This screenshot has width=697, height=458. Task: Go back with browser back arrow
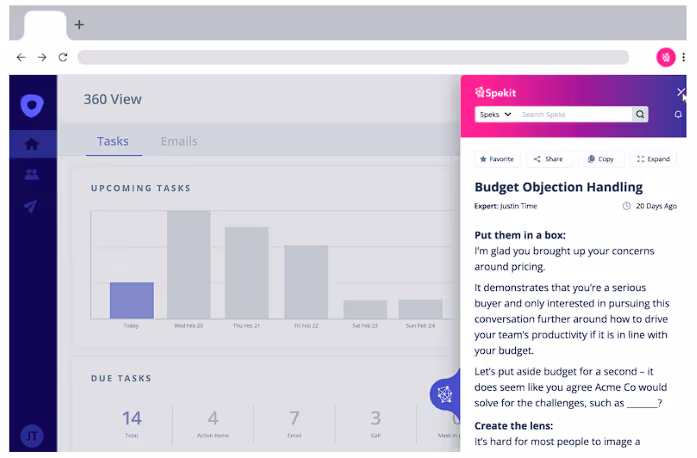[21, 57]
